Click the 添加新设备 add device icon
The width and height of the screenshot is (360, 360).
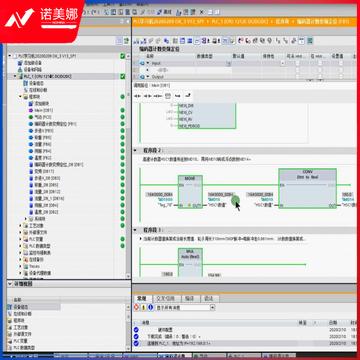(x=19, y=63)
